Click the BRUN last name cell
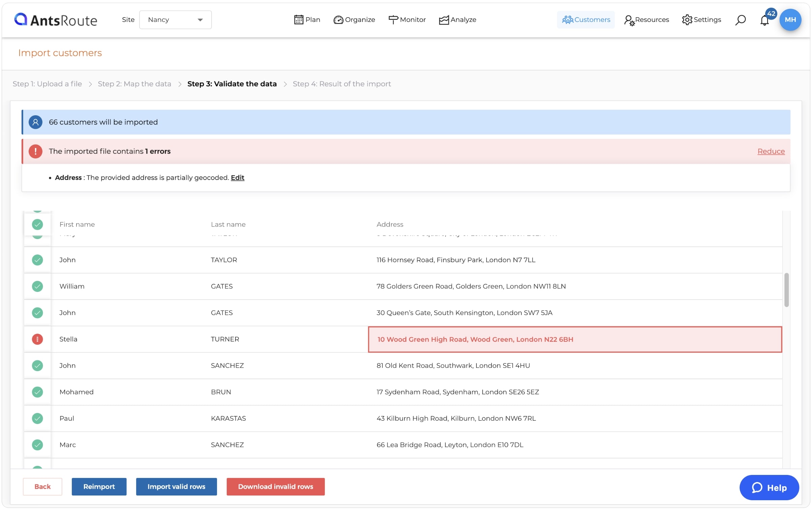 tap(221, 392)
